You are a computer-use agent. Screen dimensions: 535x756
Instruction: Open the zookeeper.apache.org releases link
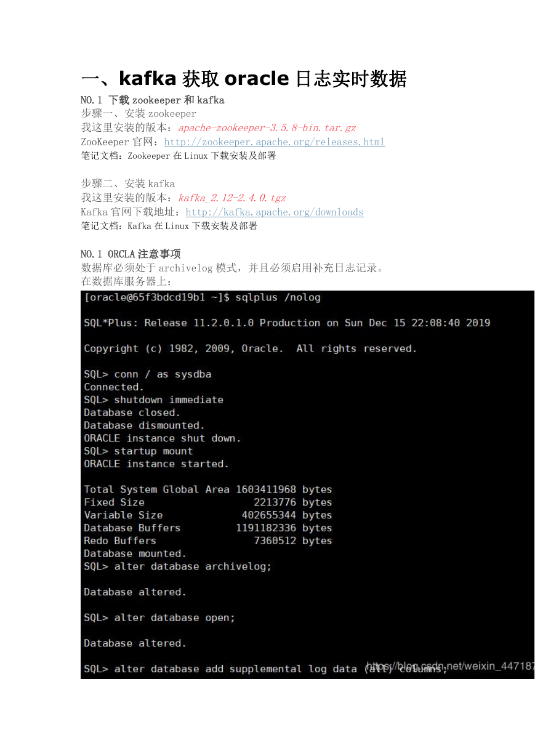(275, 142)
